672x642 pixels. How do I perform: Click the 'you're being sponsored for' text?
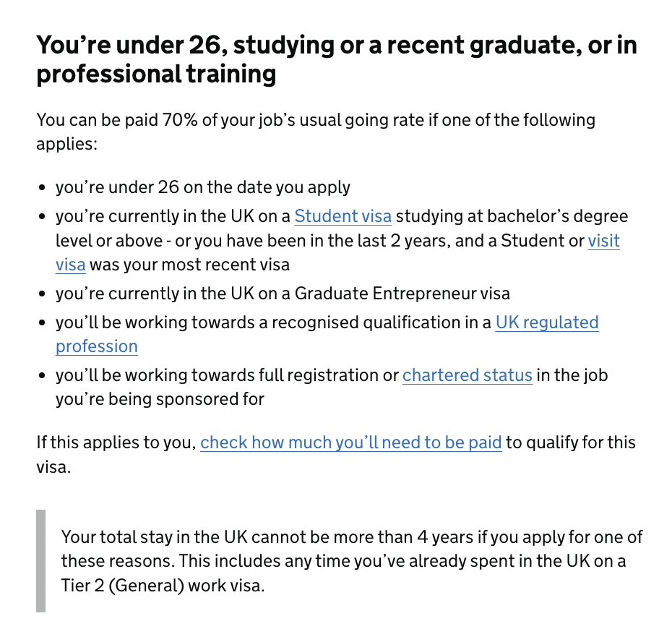click(x=160, y=399)
